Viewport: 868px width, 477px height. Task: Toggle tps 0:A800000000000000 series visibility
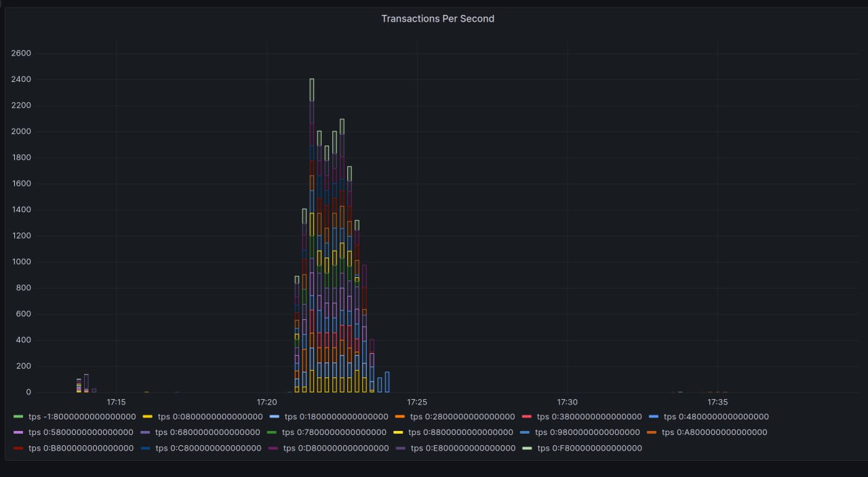pos(714,432)
